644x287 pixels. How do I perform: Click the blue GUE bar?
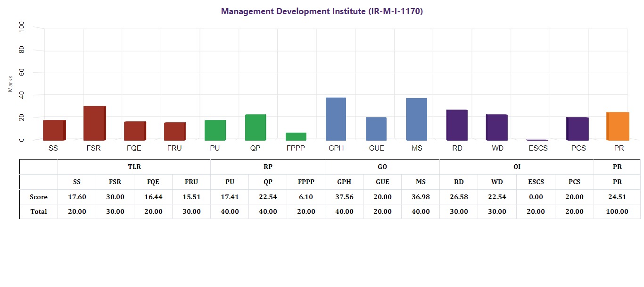[376, 129]
